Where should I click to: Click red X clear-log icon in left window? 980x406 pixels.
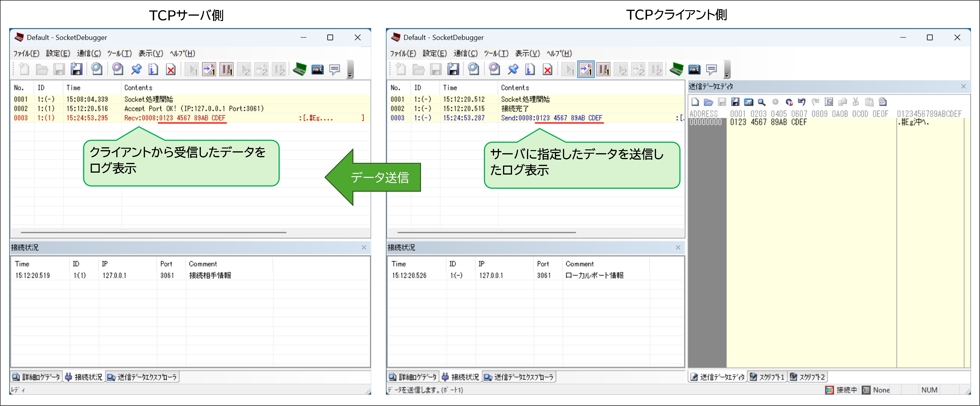tap(171, 70)
